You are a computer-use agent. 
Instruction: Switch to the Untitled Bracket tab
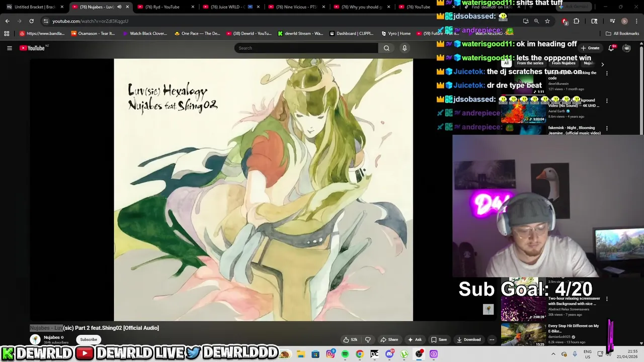[34, 7]
